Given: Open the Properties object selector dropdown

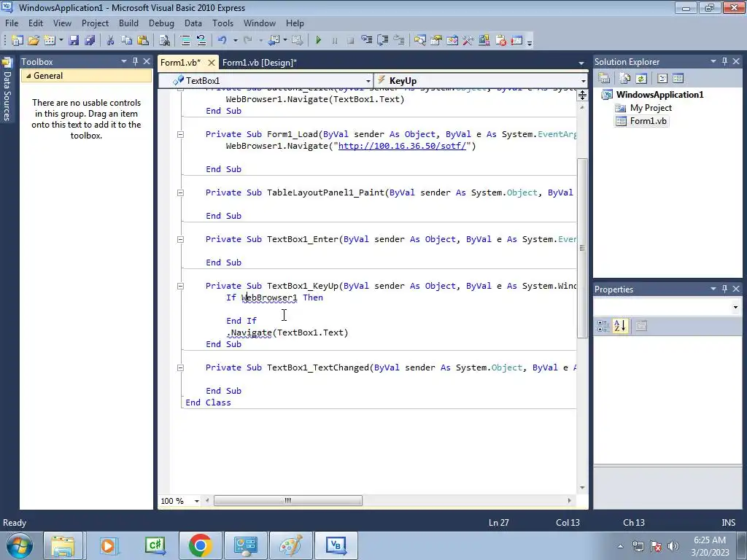Looking at the screenshot, I should [x=735, y=307].
